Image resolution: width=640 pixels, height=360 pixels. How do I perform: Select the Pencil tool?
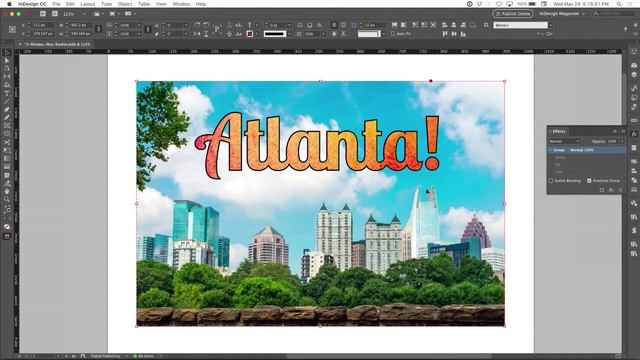[7, 118]
